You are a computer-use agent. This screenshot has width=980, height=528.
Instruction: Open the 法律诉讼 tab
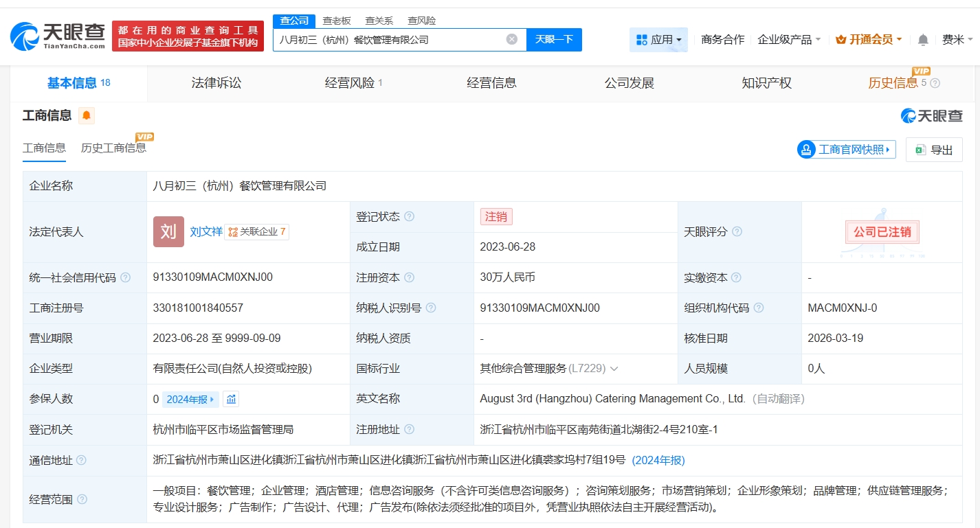215,82
